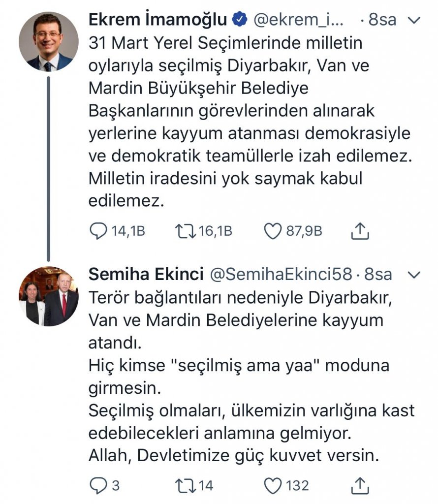Click the reply tweet's 8sa timestamp
The image size is (438, 504).
pyautogui.click(x=378, y=275)
